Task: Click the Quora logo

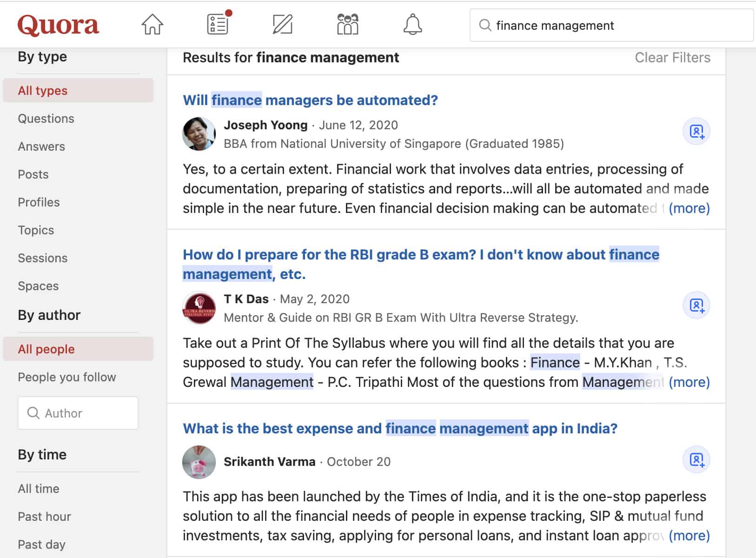Action: [x=59, y=25]
